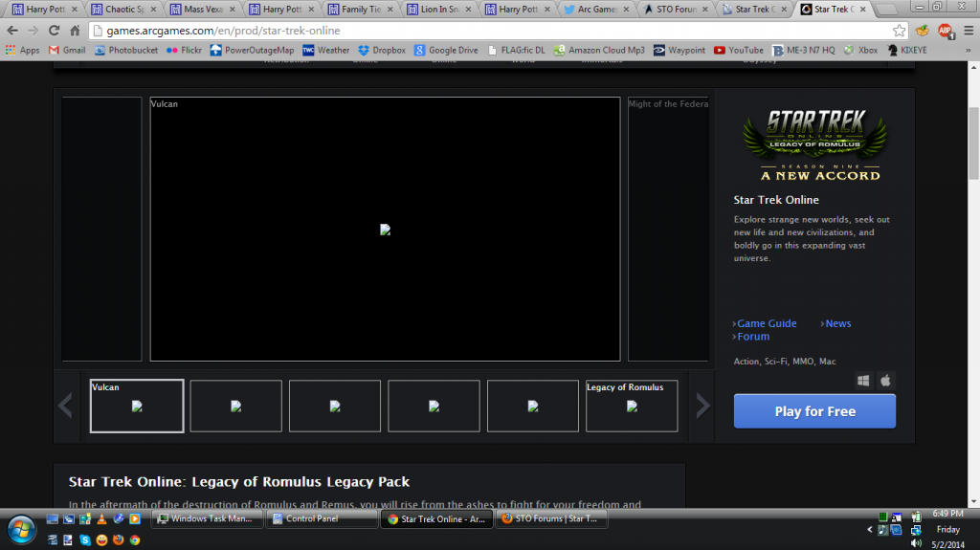
Task: Show previous carousel thumbnails with left arrow
Action: click(66, 407)
